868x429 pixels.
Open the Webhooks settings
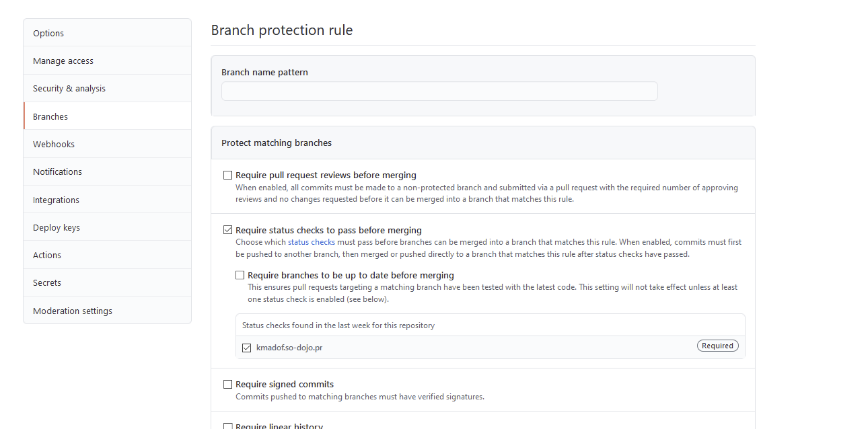point(54,144)
